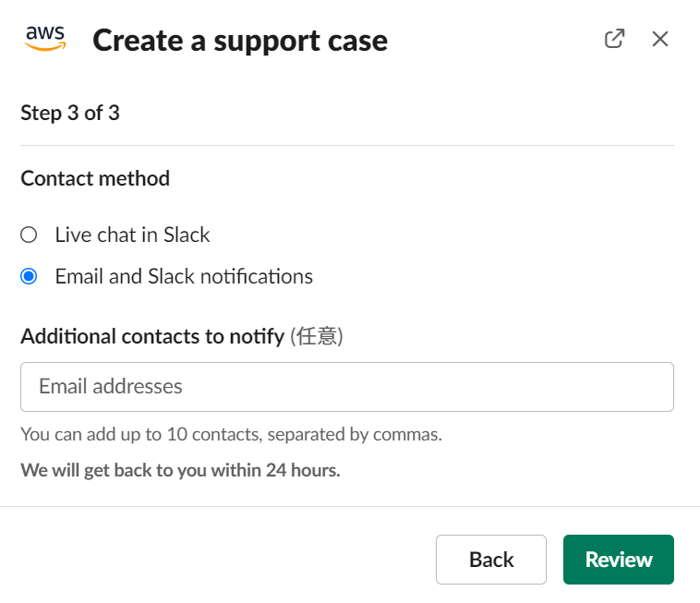Click the 'Live chat in Slack' label text
This screenshot has width=700, height=603.
132,235
